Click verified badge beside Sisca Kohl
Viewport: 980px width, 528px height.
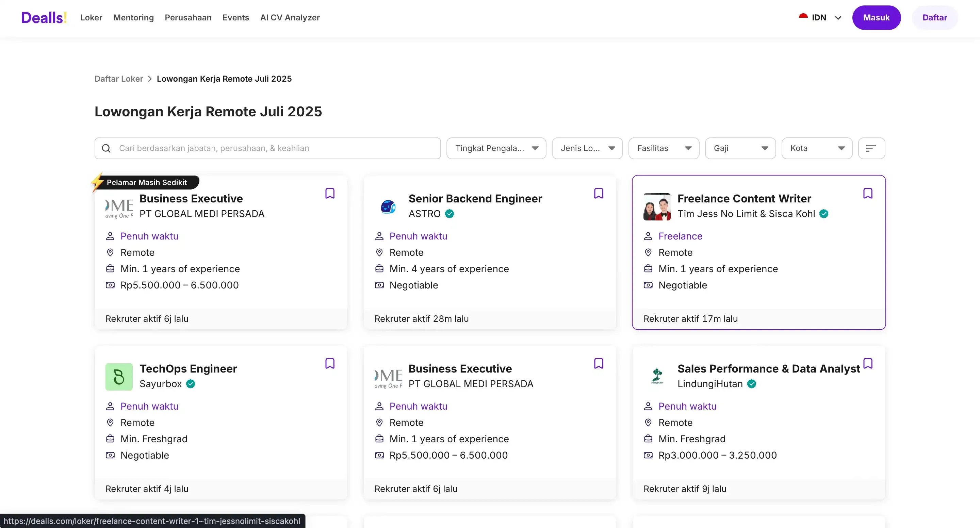pos(823,214)
